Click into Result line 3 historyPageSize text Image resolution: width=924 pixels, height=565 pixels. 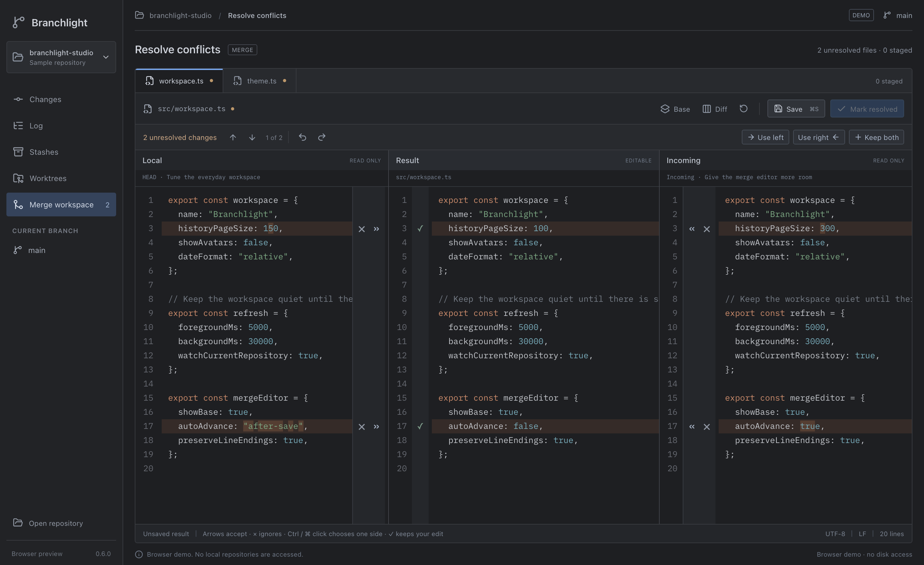pos(500,229)
